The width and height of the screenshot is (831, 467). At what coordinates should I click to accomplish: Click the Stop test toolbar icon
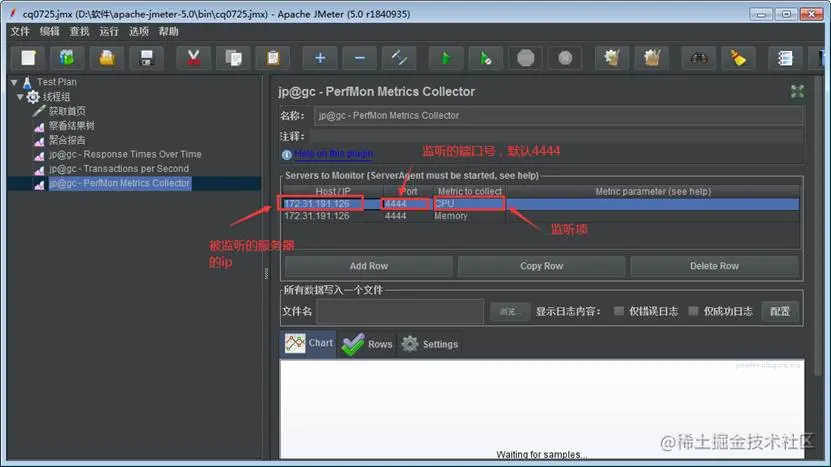tap(525, 57)
